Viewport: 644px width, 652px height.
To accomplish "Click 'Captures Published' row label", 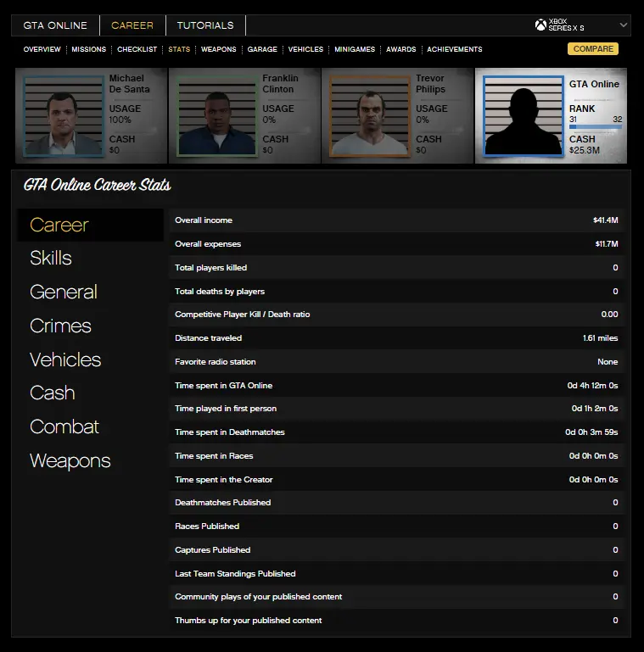I will 213,549.
